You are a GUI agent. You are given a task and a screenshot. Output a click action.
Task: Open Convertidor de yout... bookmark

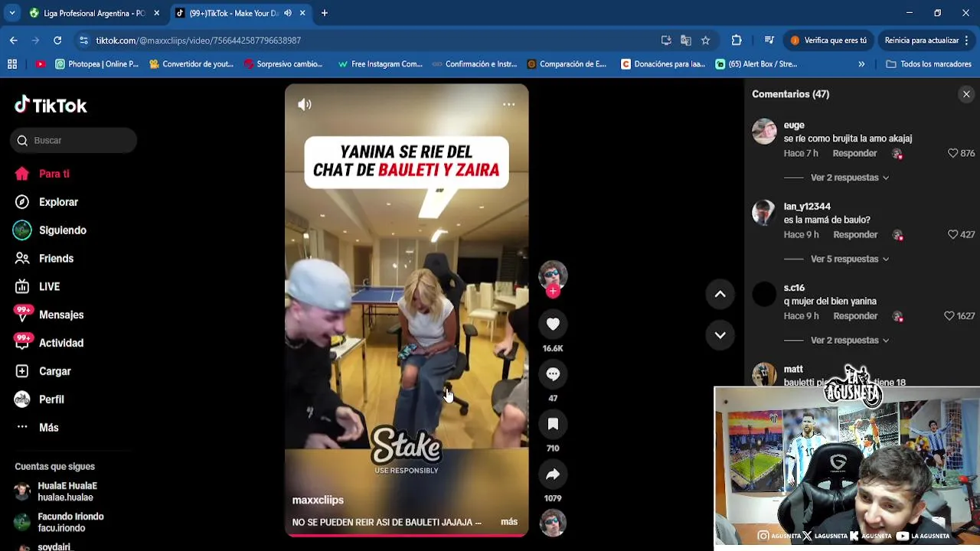tap(191, 64)
